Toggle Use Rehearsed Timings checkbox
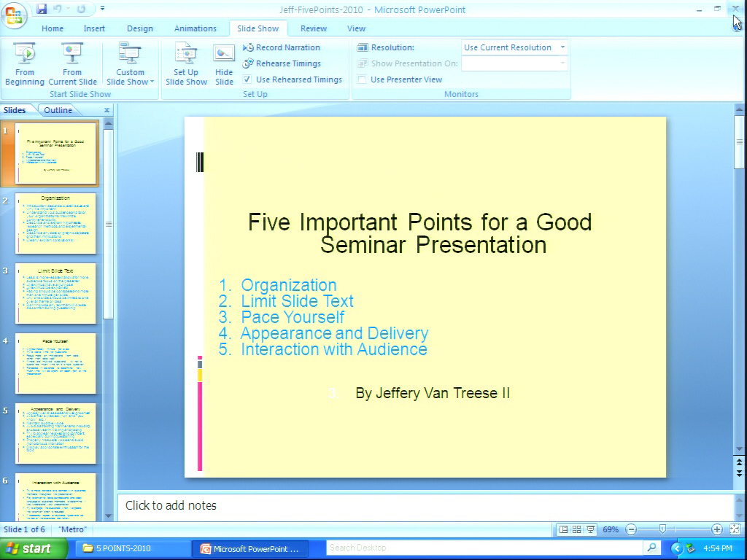Screen dimensions: 747x560 (x=247, y=79)
